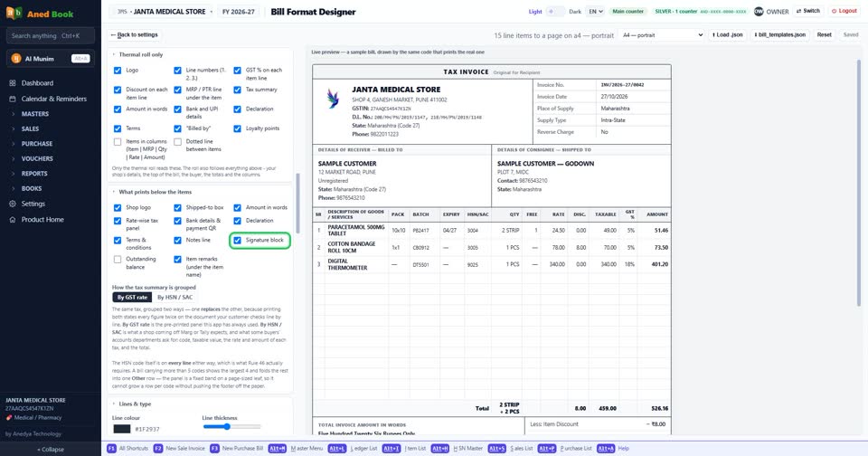Screen dimensions: 868x456
Task: Open the Dashboard icon in sidebar
Action: 12,83
